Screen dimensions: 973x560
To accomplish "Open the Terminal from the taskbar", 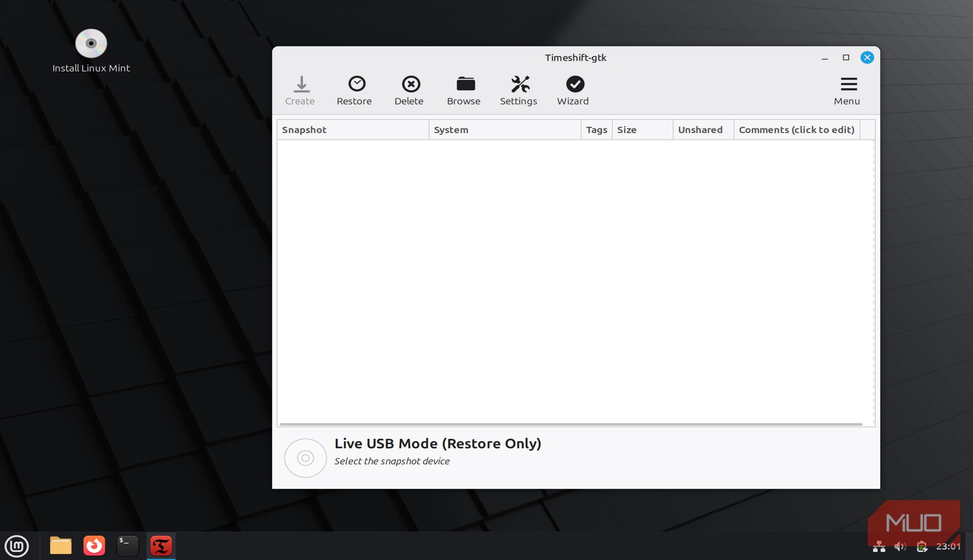I will click(127, 546).
